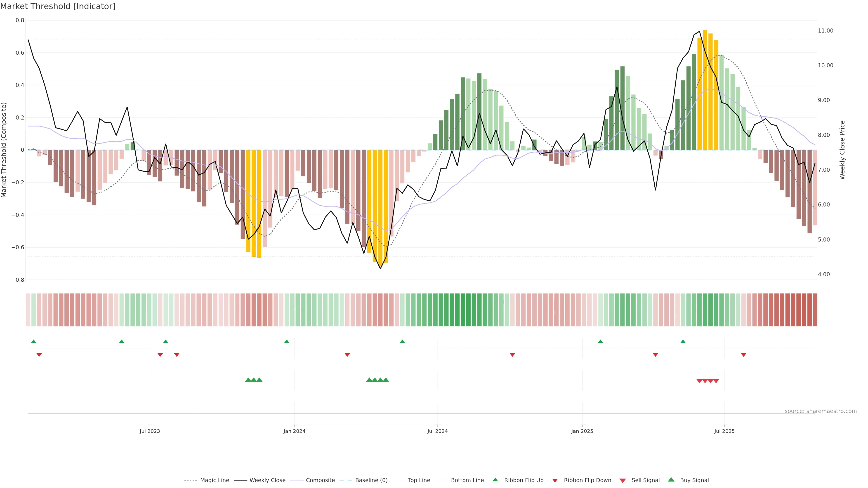Click the Ribbon Flip Up legend triangle icon
This screenshot has height=488, width=868.
(495, 480)
